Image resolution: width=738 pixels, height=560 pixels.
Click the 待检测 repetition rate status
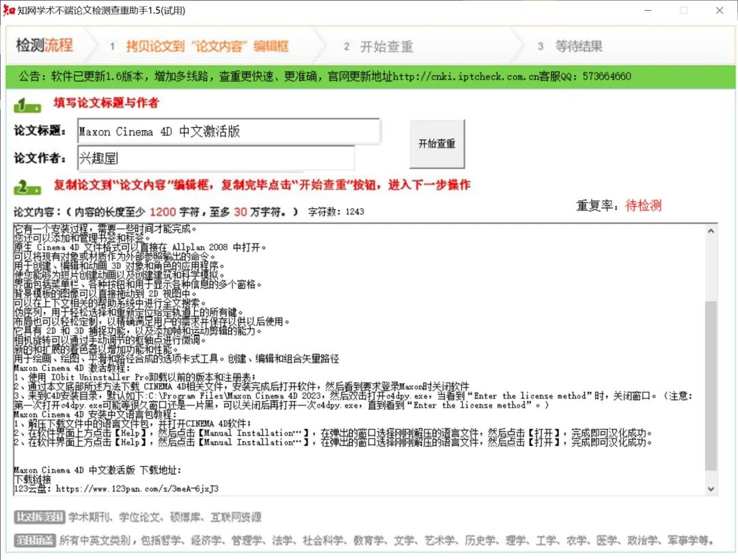click(x=643, y=205)
